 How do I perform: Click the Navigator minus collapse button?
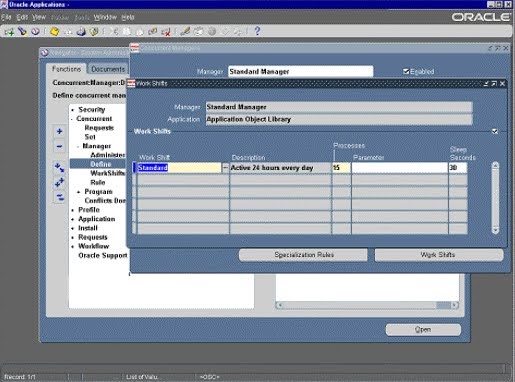(59, 146)
